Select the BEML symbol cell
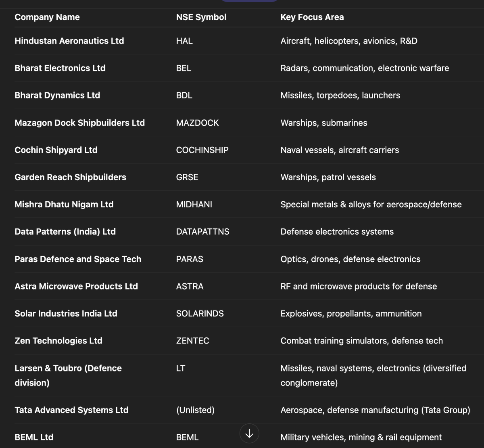484x448 pixels. [187, 438]
